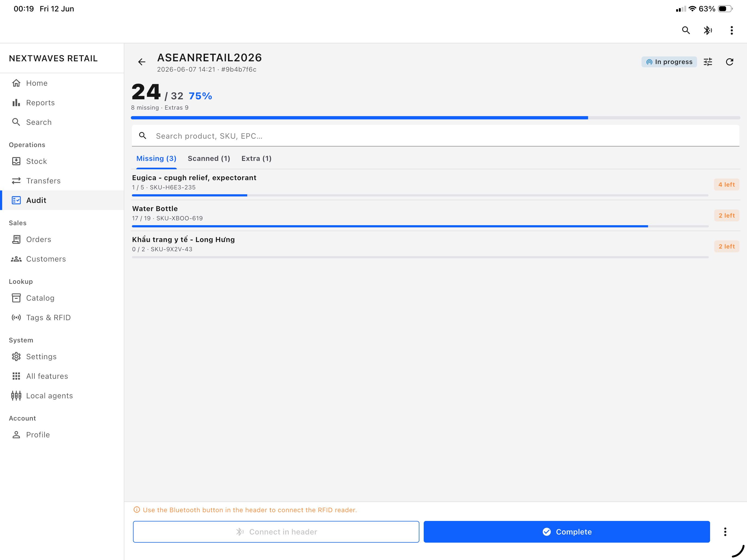Click the Home icon in sidebar

pyautogui.click(x=16, y=83)
